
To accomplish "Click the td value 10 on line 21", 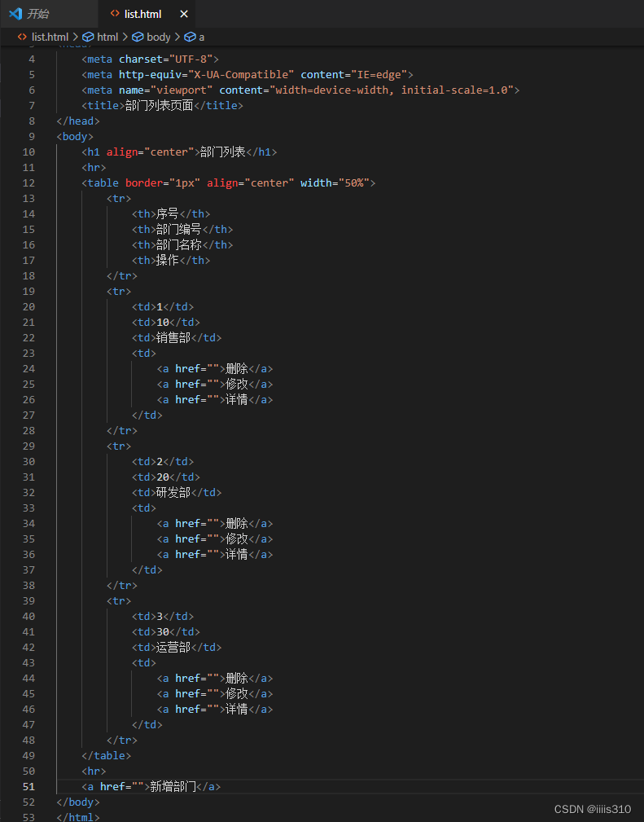I will 163,323.
